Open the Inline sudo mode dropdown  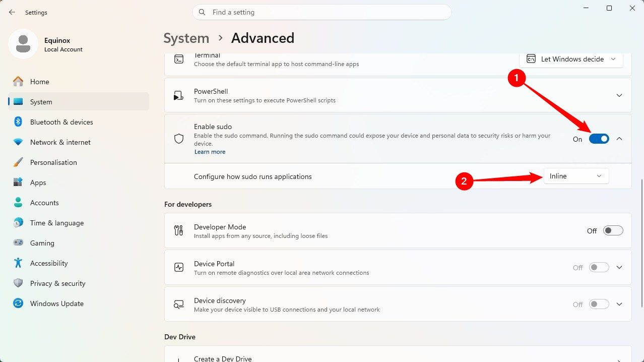pyautogui.click(x=576, y=176)
